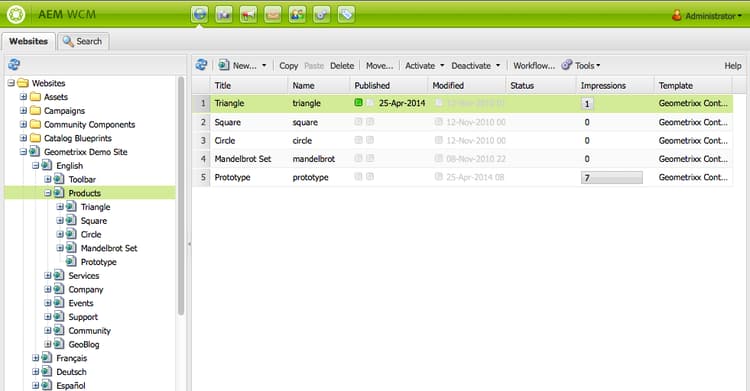Open the Tools gear icon in header
Screen dimensions: 750x391
tap(321, 14)
